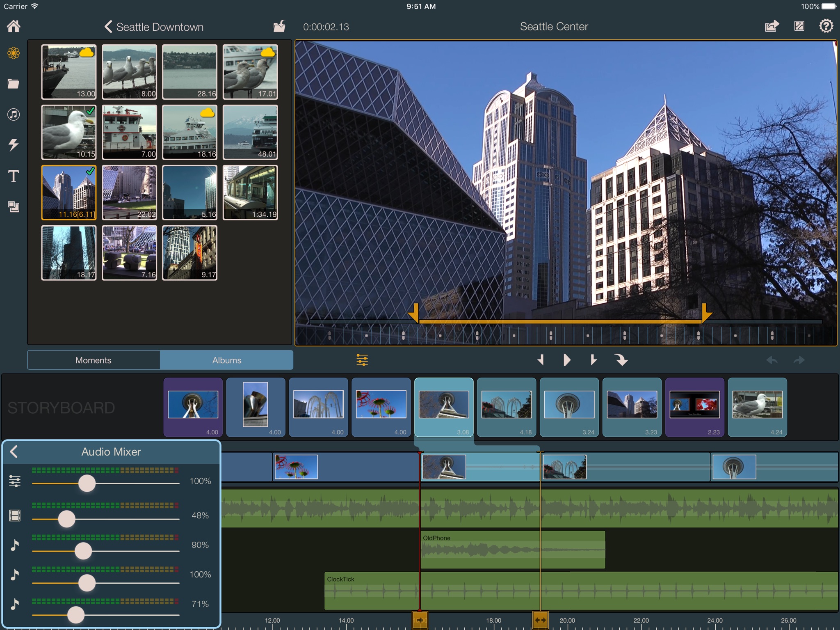
Task: Select the 3.08 storyboard clip
Action: 444,407
